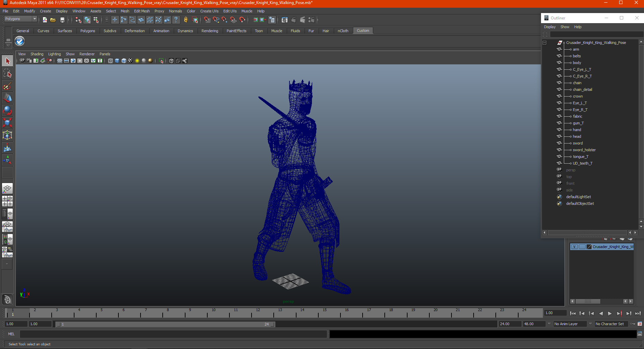This screenshot has width=644, height=349.
Task: Save the current scene
Action: 62,20
